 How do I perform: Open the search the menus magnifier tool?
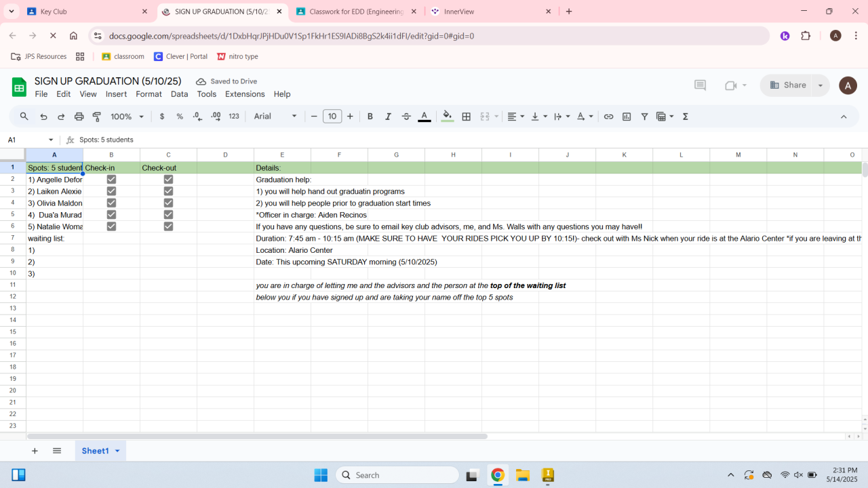pos(24,117)
